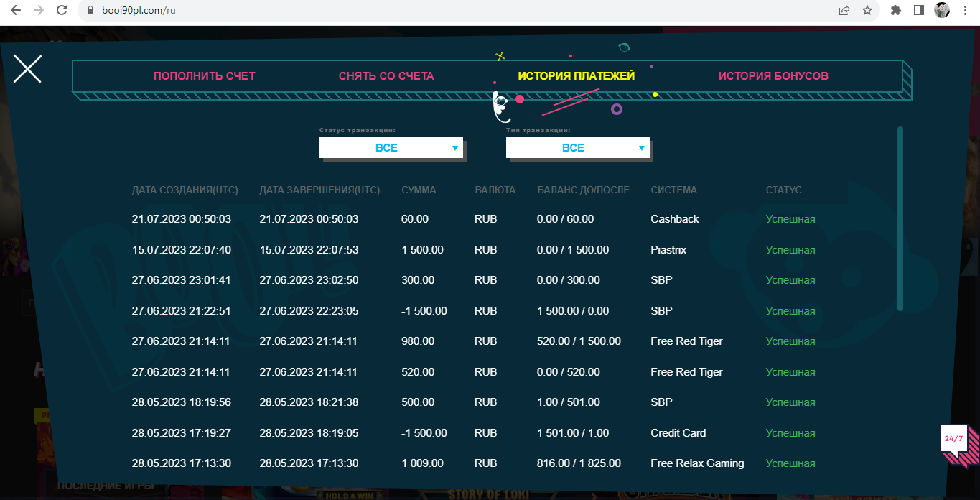Bookmark this page star icon
The height and width of the screenshot is (500, 980).
[x=867, y=10]
